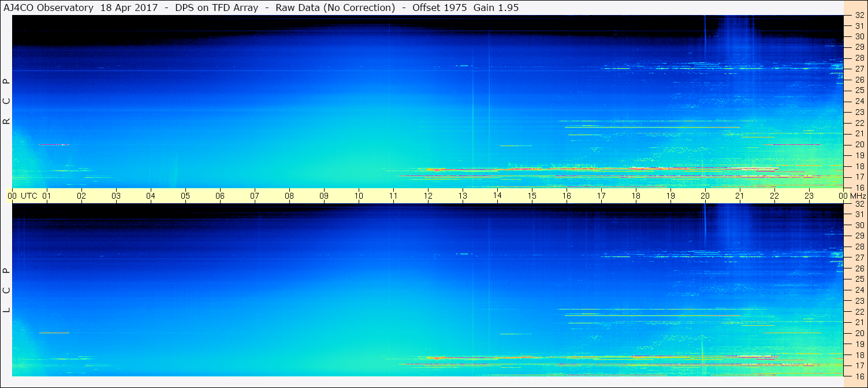Viewport: 868px width, 388px height.
Task: Choose the 17 hour mark on time axis
Action: [x=601, y=196]
